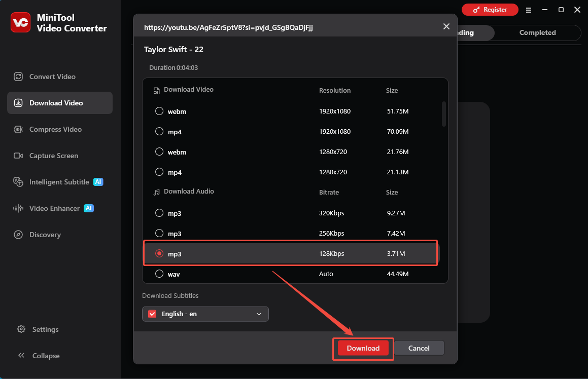This screenshot has width=588, height=379.
Task: Expand the English - en subtitles dropdown
Action: tap(259, 314)
